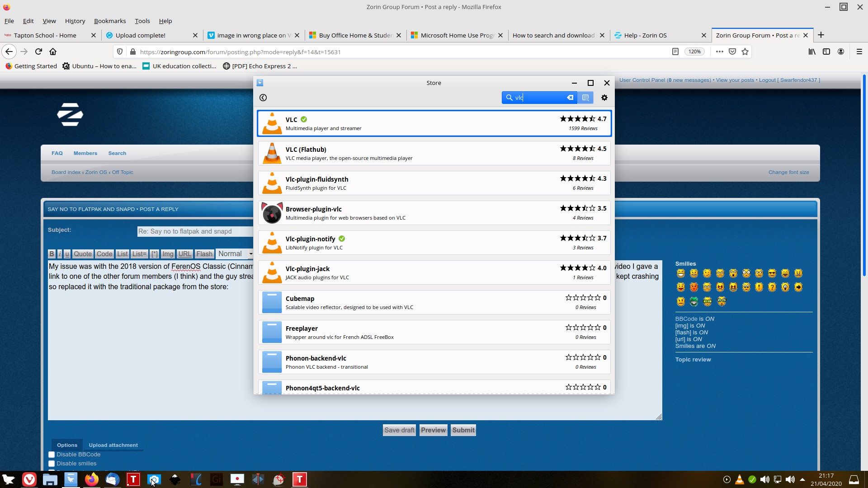Go to the Firefox home page
The image size is (868, 488).
coord(53,52)
